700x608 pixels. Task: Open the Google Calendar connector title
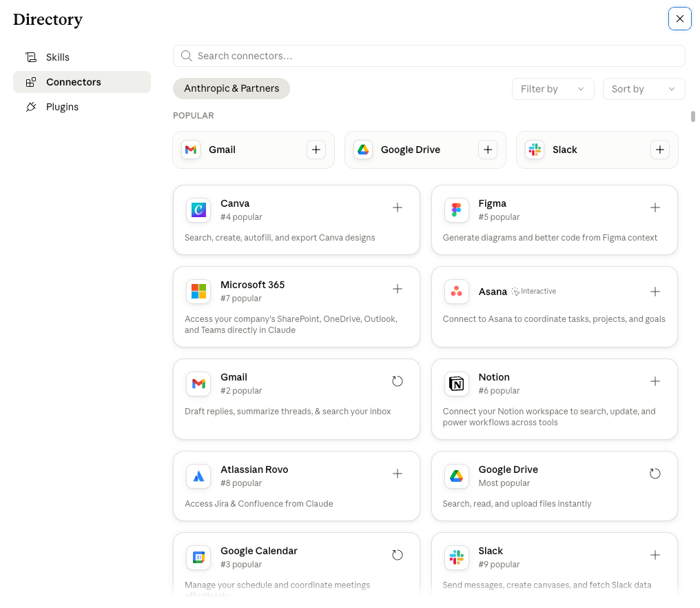point(258,551)
